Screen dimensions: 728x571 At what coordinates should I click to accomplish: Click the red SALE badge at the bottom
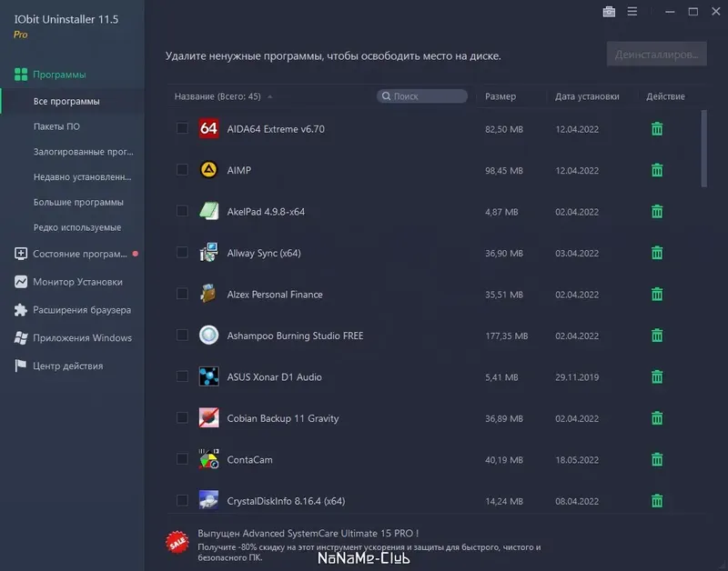click(x=175, y=541)
